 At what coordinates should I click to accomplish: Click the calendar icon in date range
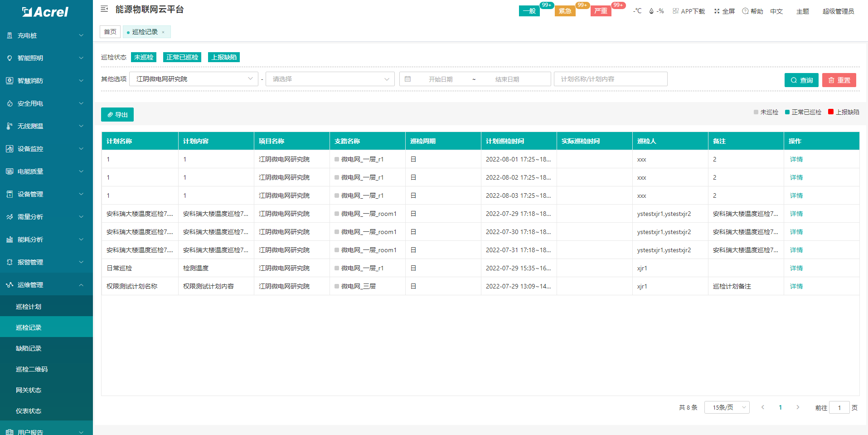407,79
